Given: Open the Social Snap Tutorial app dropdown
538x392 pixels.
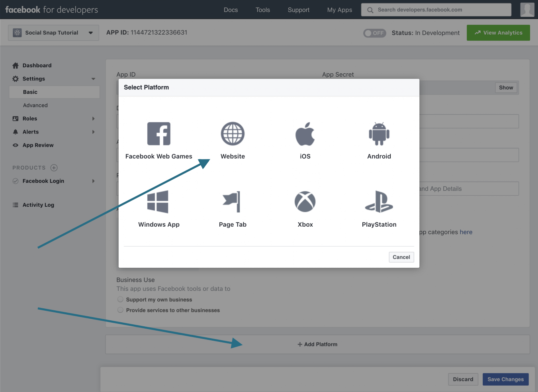Looking at the screenshot, I should 53,32.
